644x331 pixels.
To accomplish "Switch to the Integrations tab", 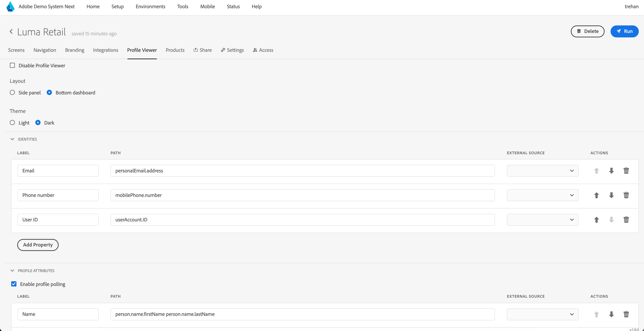I will [x=106, y=50].
